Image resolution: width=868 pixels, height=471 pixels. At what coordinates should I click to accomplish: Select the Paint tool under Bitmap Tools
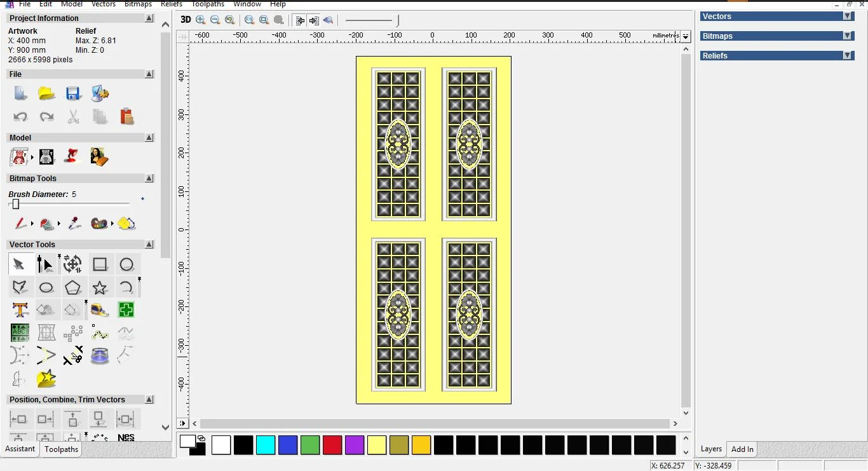click(21, 224)
